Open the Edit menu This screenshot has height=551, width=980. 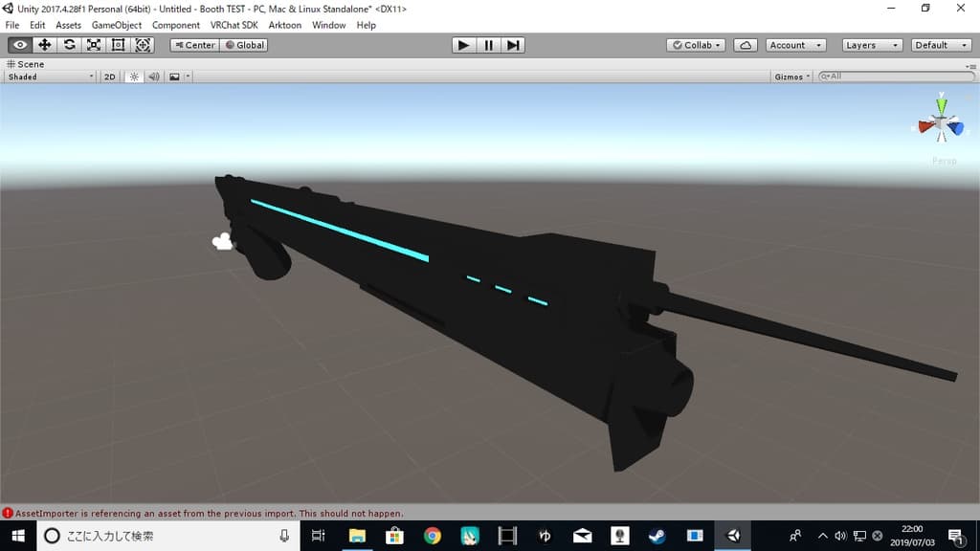tap(37, 25)
